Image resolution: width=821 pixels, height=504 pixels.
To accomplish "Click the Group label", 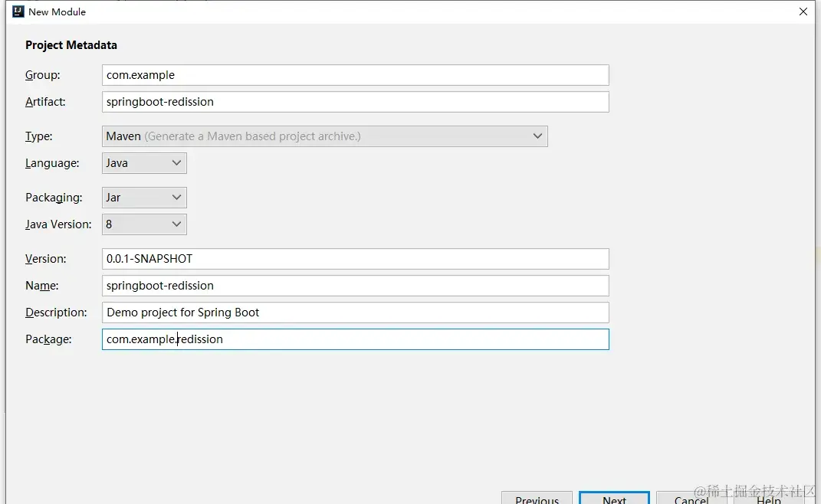I will [x=42, y=75].
